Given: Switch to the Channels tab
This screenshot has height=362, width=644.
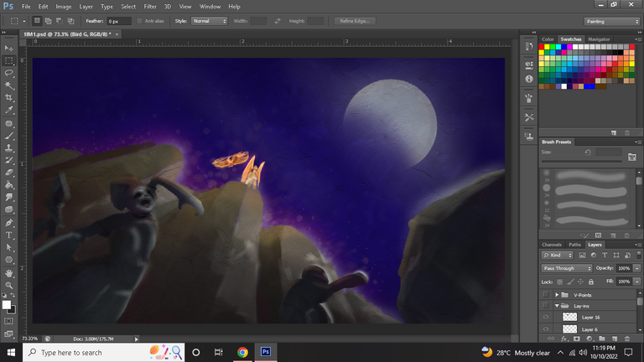Looking at the screenshot, I should (552, 245).
